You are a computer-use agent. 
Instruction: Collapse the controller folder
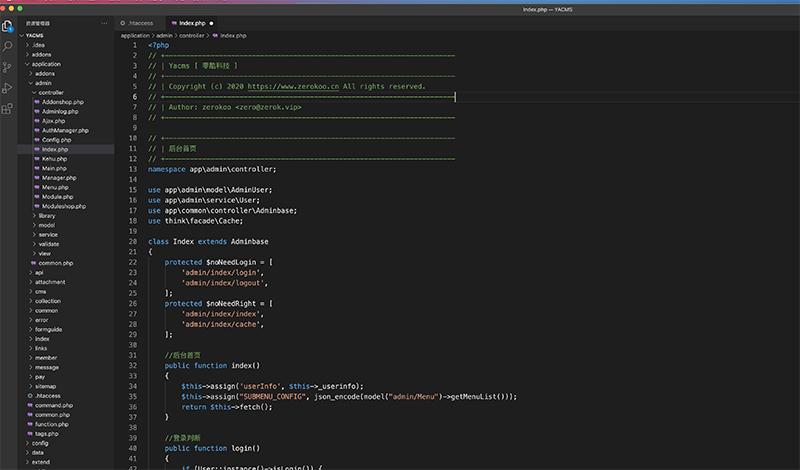pos(50,92)
